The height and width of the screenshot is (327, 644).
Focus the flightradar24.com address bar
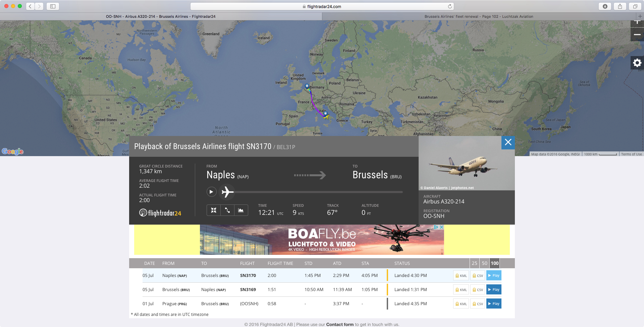coord(322,6)
